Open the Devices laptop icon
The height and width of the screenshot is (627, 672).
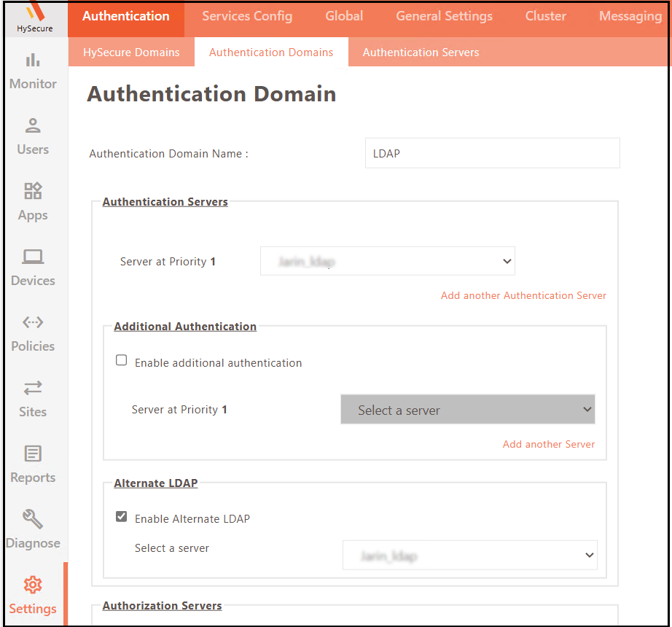click(33, 257)
